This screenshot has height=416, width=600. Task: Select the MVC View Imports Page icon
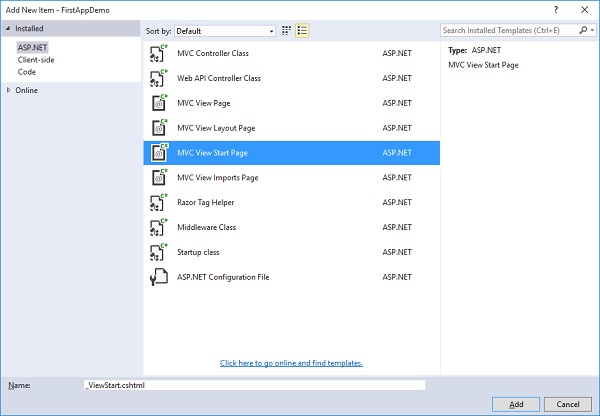157,177
